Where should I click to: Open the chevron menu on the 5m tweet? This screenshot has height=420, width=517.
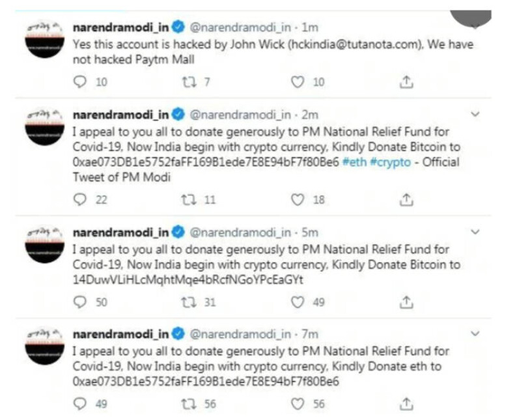pos(475,232)
